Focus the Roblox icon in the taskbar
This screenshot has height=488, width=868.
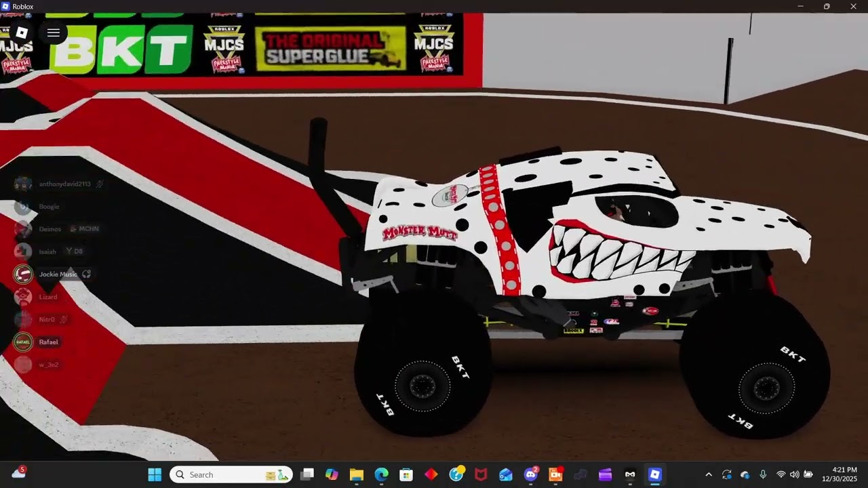click(655, 474)
